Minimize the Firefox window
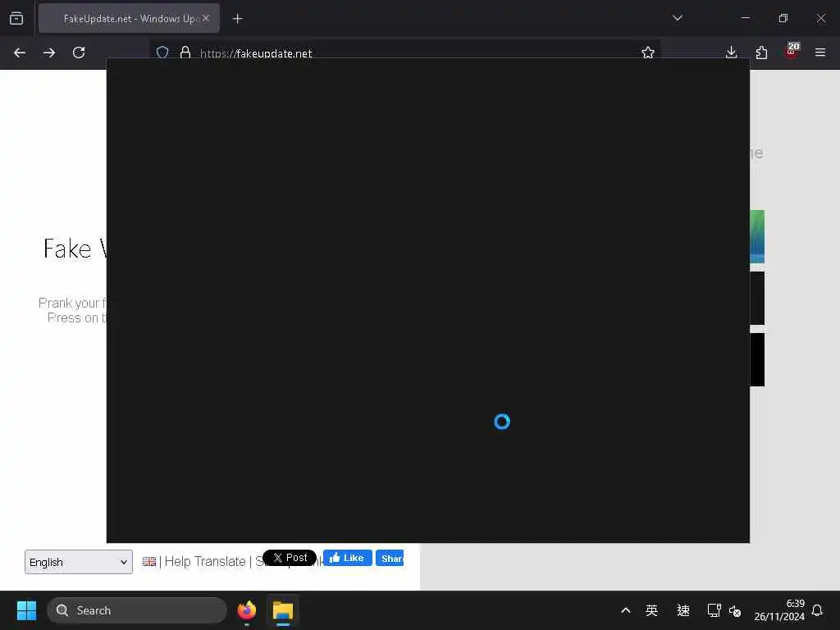Screen dimensions: 840x630 coord(746,18)
